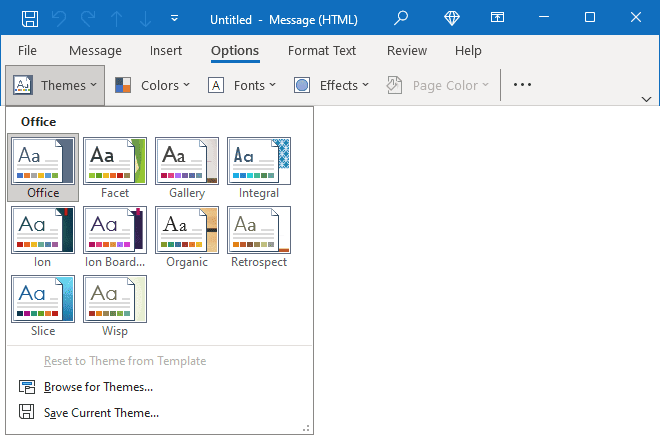Select the Office theme thumbnail
The image size is (660, 435).
coord(43,168)
